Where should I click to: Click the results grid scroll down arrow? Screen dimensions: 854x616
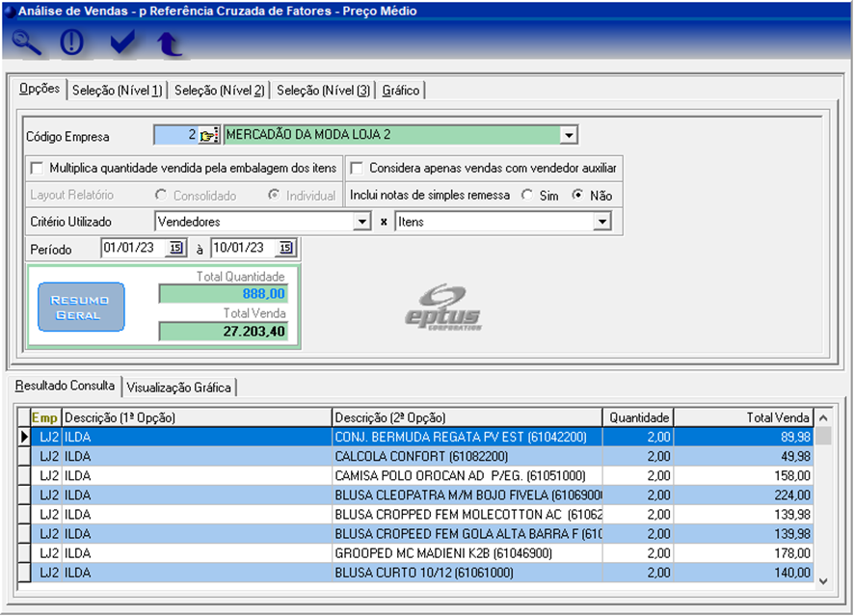click(x=822, y=580)
